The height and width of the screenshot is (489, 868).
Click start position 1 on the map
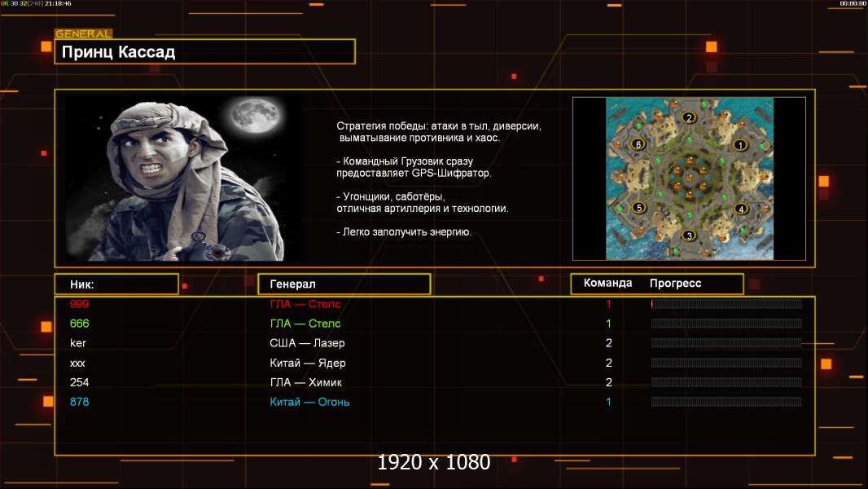[x=740, y=145]
